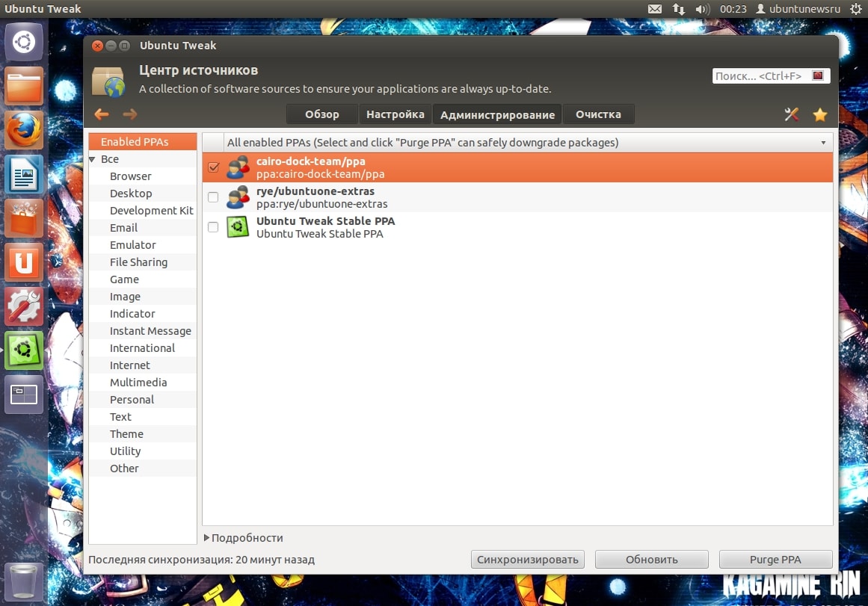Screen dimensions: 868x606
Task: Check the rye/ubuntuone-extras checkbox
Action: point(213,197)
